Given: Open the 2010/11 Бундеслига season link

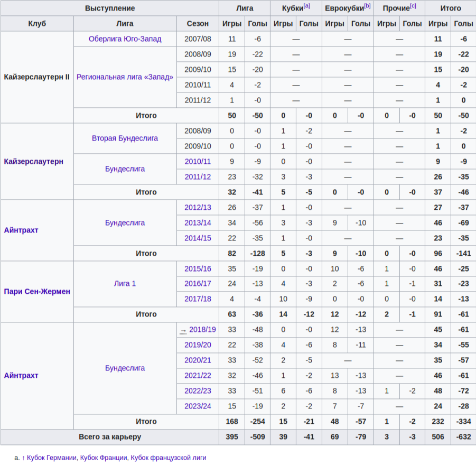Looking at the screenshot, I should (x=198, y=161).
